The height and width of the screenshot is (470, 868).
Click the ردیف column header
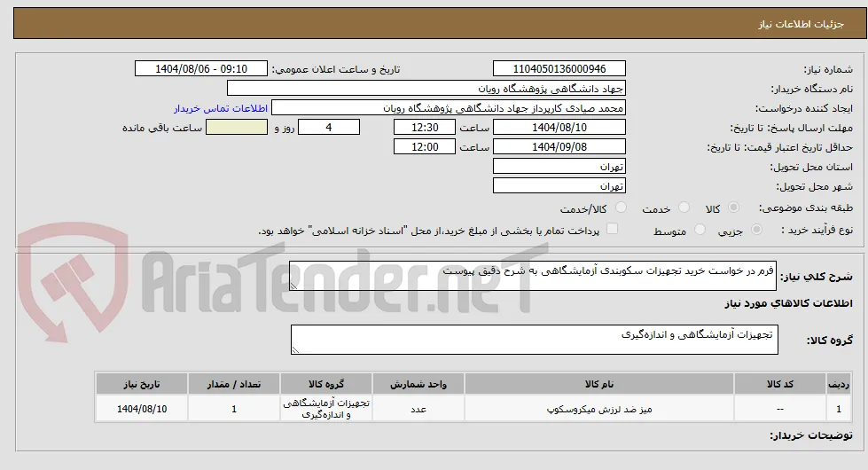[839, 384]
